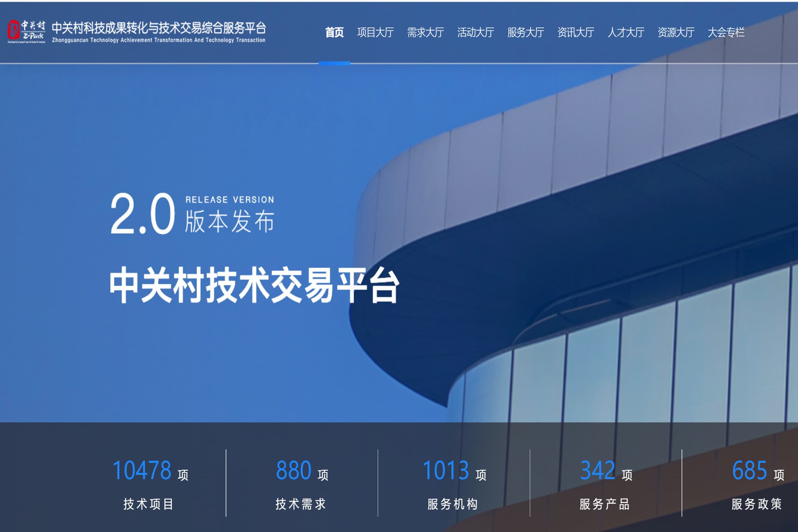Screen dimensions: 798x532
Task: Open the 首页 home tab
Action: coord(334,32)
